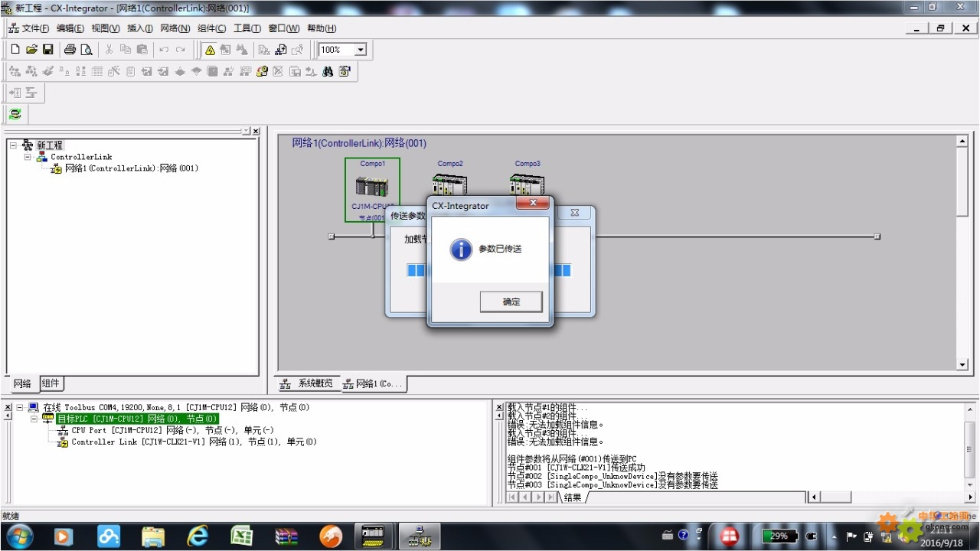The width and height of the screenshot is (980, 551).
Task: Click the Copy toolbar icon
Action: tap(126, 50)
